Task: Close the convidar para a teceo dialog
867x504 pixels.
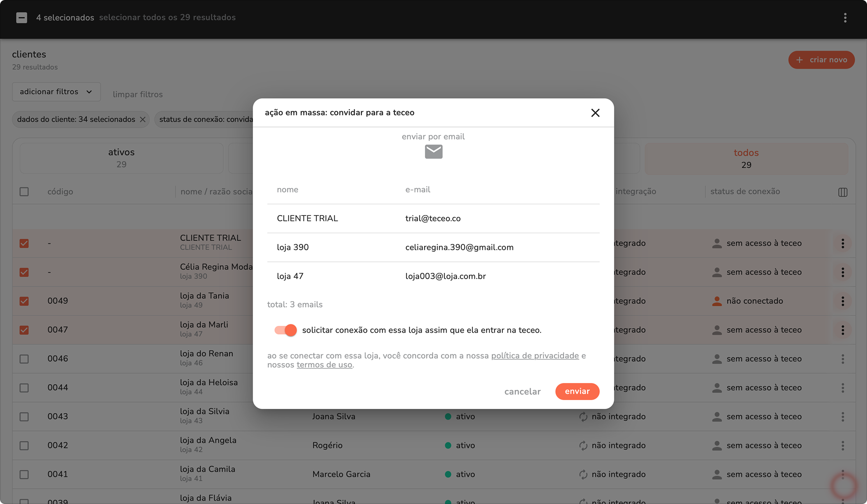Action: point(595,113)
